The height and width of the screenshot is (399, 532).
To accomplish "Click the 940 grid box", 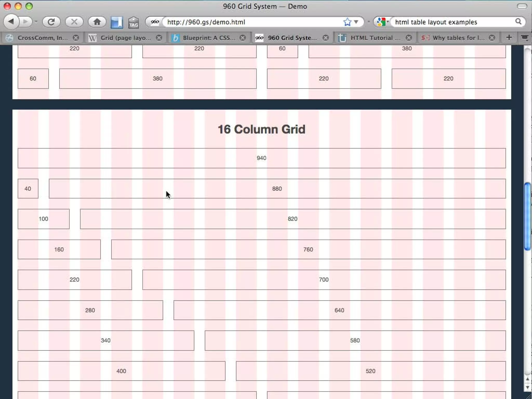I will 262,158.
